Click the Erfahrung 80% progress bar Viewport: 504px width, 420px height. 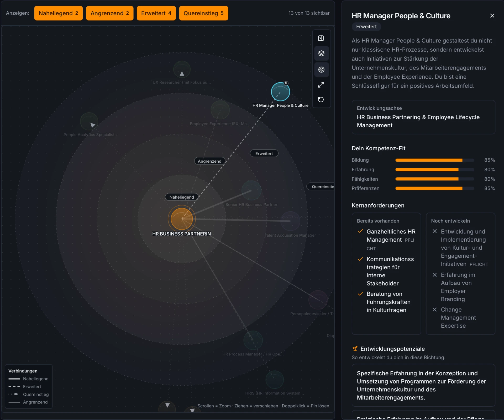click(x=435, y=170)
